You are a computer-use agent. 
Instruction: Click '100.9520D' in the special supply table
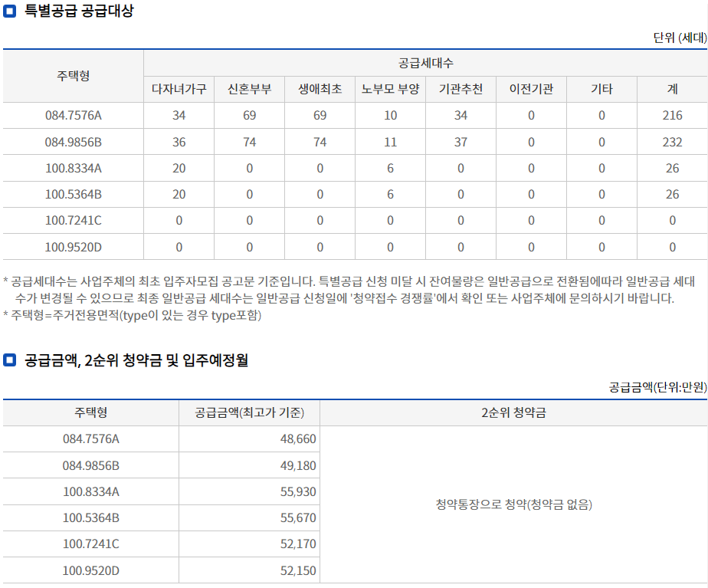tap(73, 248)
